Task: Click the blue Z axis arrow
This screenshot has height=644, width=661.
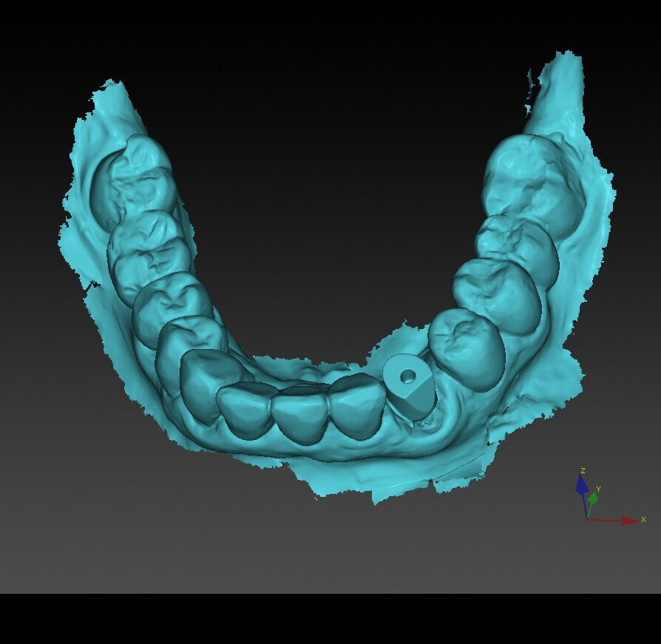Action: [581, 484]
